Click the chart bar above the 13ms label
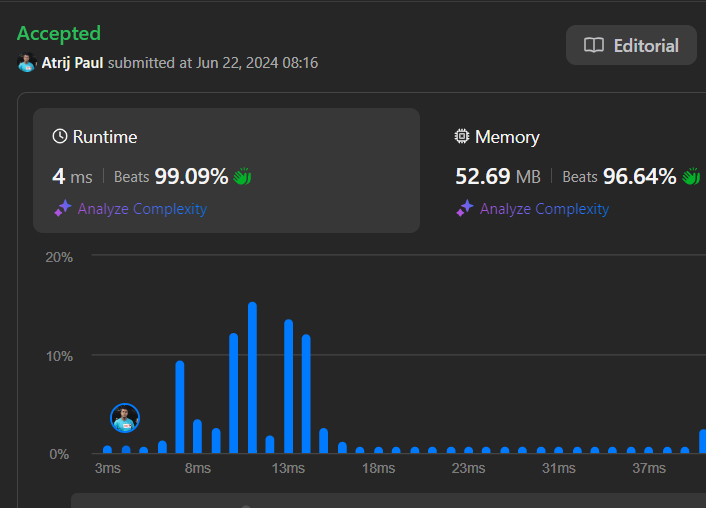 tap(289, 386)
